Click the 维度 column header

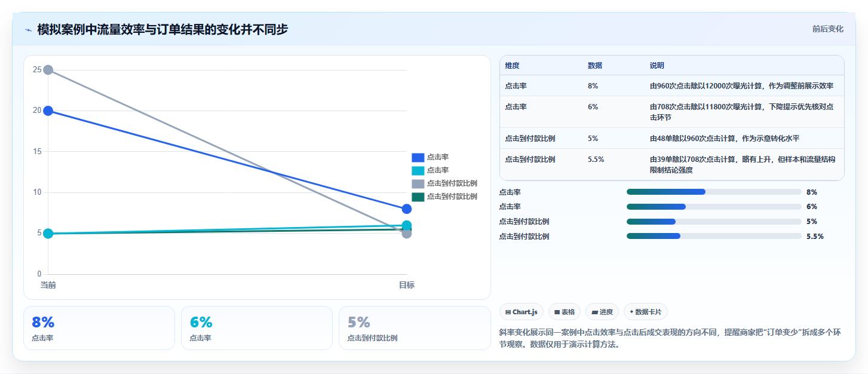pyautogui.click(x=512, y=66)
